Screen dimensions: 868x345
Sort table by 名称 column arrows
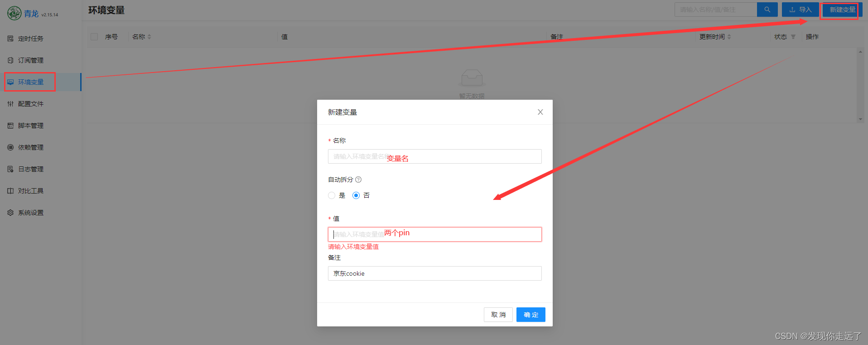click(149, 37)
